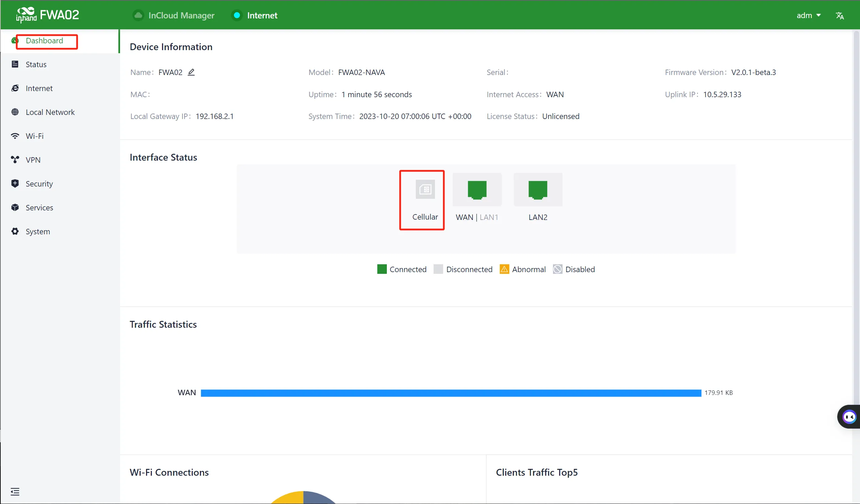The width and height of the screenshot is (860, 504).
Task: Click the Internet status indicator dot
Action: [237, 15]
